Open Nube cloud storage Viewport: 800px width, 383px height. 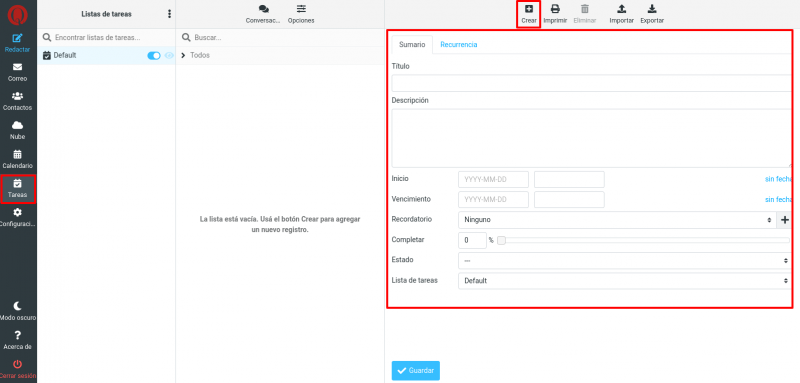coord(17,130)
